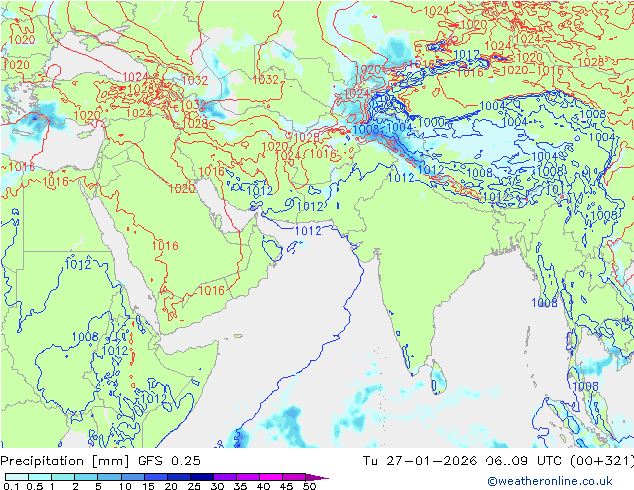Click the blue 1008 label over Sudan
Image resolution: width=634 pixels, height=490 pixels.
(x=85, y=337)
